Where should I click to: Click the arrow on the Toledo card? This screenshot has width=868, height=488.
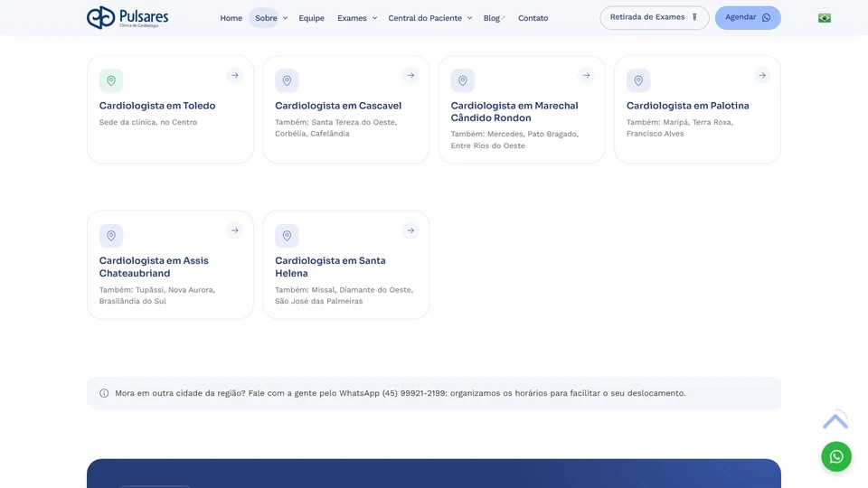pyautogui.click(x=235, y=75)
